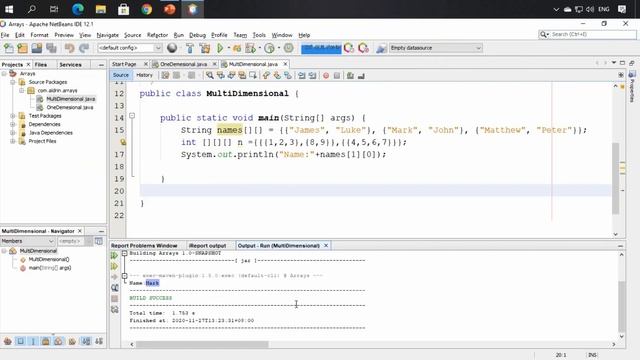Viewport: 640px width, 360px height.
Task: Rerun the build with top green arrows
Action: tap(114, 256)
